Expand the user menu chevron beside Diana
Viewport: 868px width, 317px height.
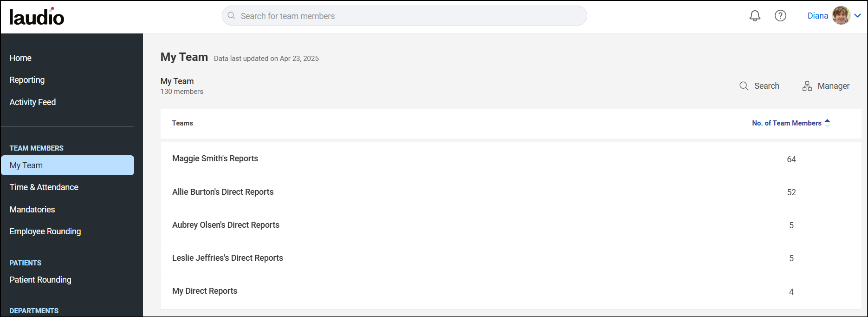858,16
